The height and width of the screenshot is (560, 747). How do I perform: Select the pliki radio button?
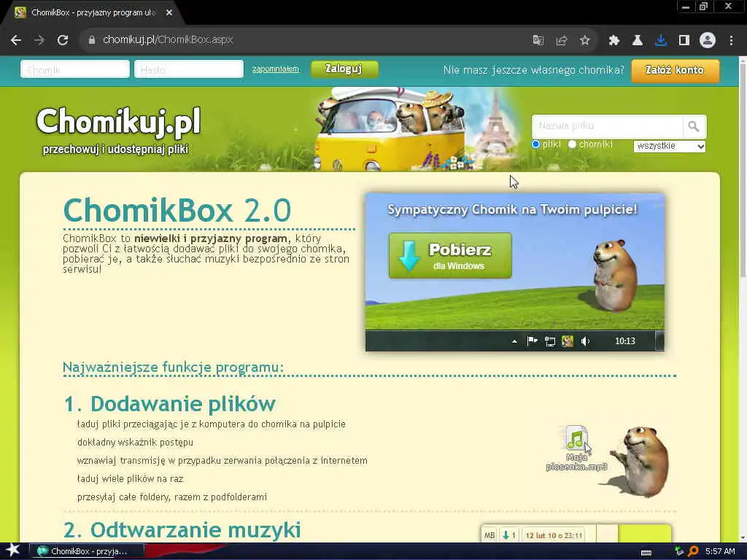(535, 144)
